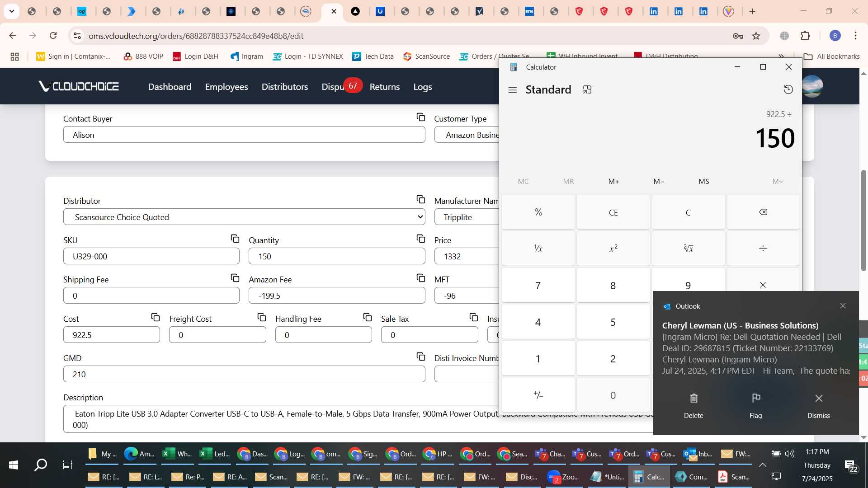This screenshot has height=488, width=868.
Task: Delete the Outlook notification email
Action: 693,406
